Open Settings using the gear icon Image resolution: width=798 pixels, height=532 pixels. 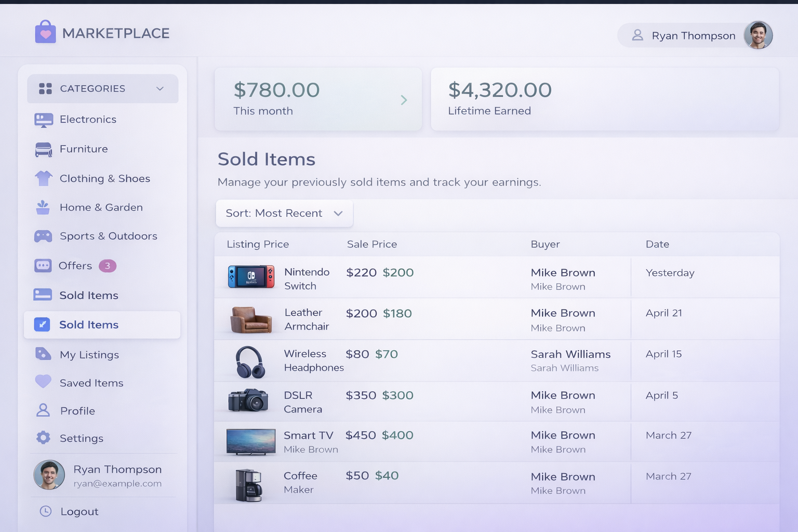tap(43, 438)
